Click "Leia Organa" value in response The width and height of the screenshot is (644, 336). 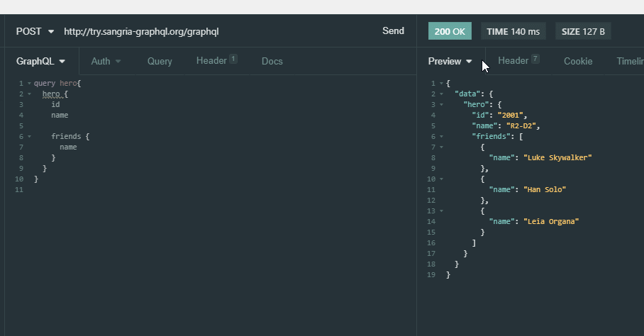551,222
